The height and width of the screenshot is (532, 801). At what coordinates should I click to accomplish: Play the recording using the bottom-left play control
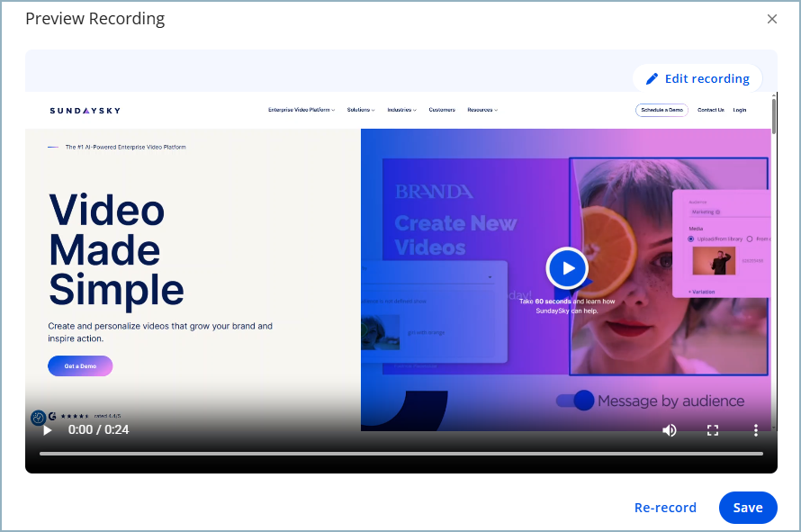[x=48, y=430]
